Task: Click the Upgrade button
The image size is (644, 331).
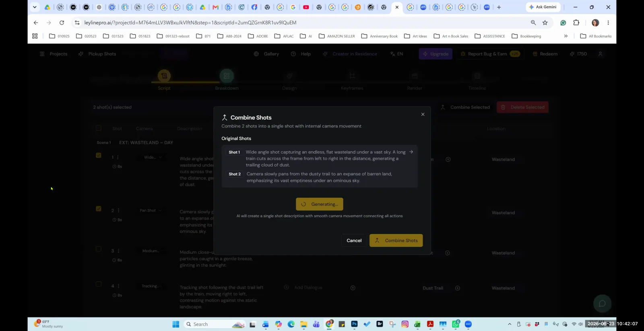Action: pyautogui.click(x=436, y=54)
